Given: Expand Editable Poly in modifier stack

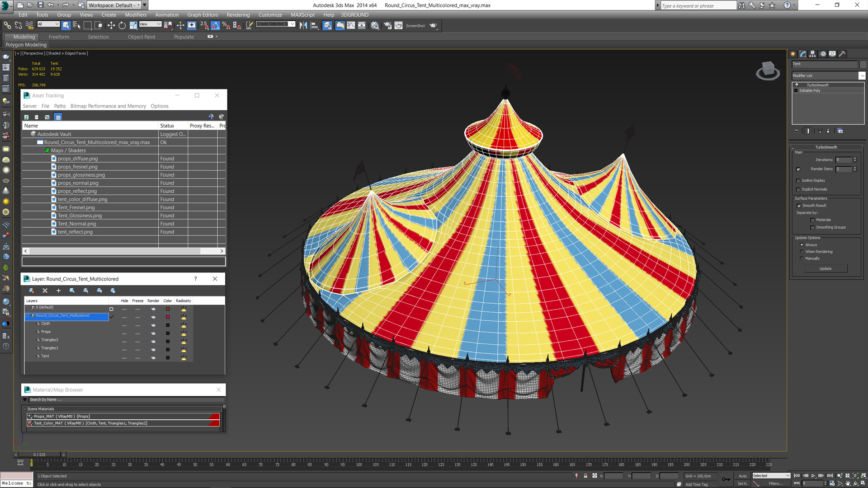Looking at the screenshot, I should click(x=796, y=90).
